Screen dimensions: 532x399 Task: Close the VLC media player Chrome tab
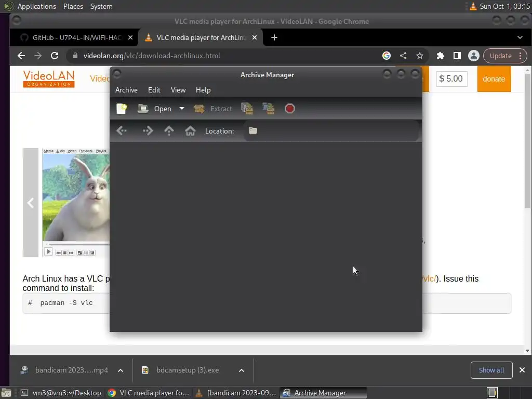click(x=255, y=37)
